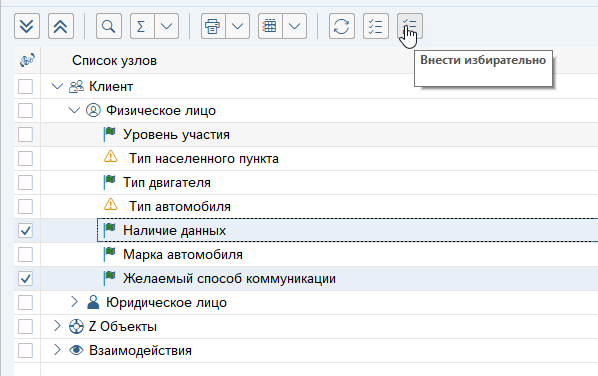The width and height of the screenshot is (598, 376).
Task: Select the Взаимодействия node label
Action: [140, 351]
